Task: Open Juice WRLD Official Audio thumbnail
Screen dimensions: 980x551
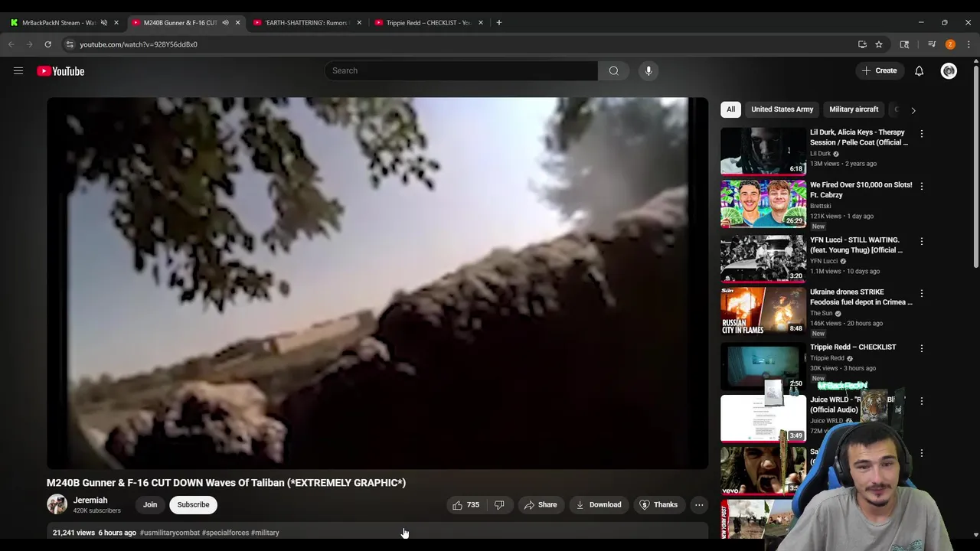Action: pyautogui.click(x=763, y=418)
